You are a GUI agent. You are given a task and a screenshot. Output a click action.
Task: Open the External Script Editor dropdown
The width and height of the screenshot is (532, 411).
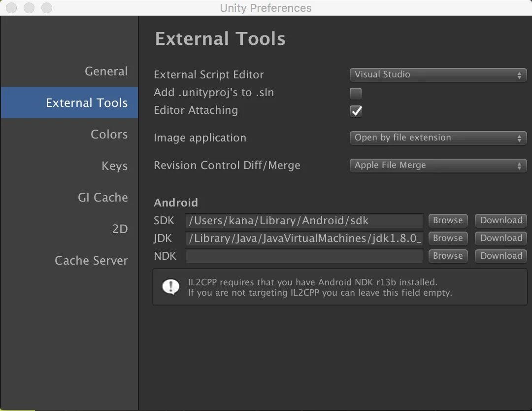pos(437,75)
